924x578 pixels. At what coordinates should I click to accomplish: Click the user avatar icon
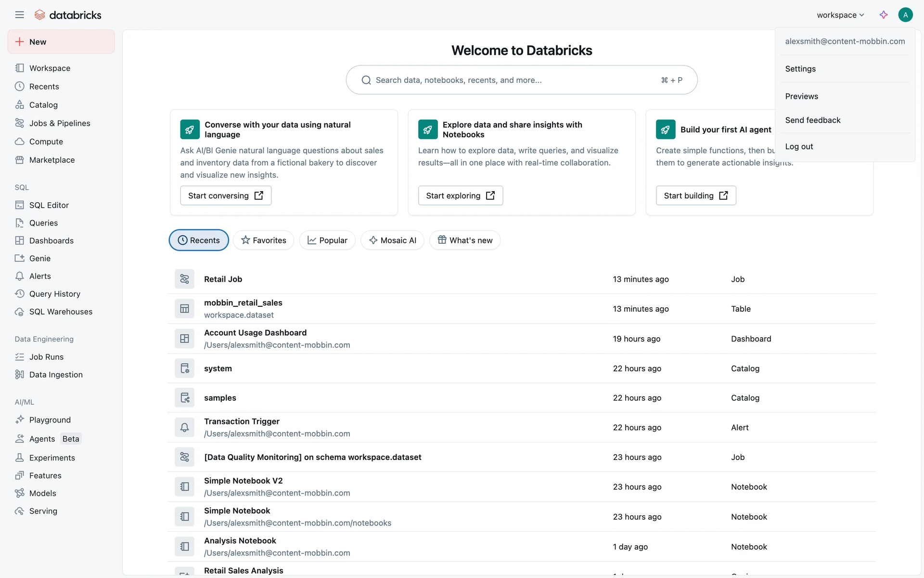(905, 15)
